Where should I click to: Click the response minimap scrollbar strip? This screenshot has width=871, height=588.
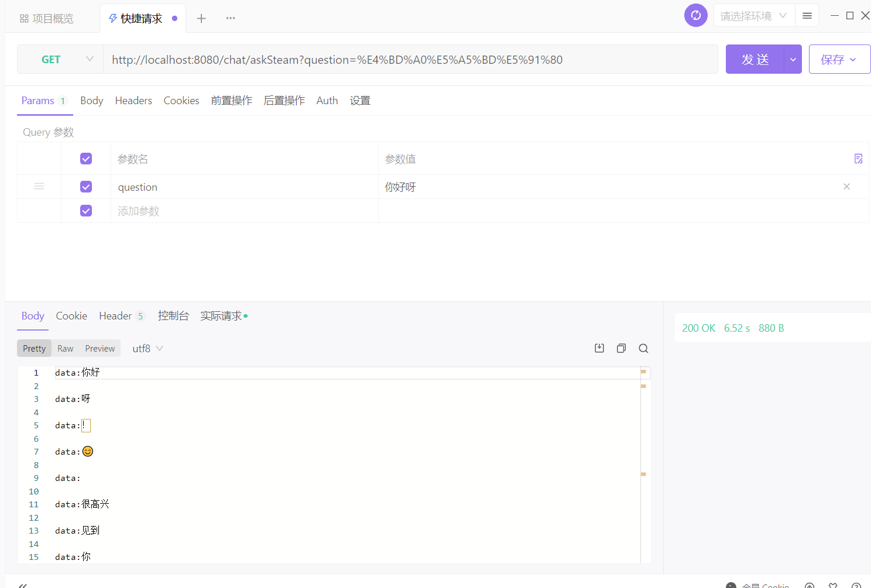tap(646, 465)
